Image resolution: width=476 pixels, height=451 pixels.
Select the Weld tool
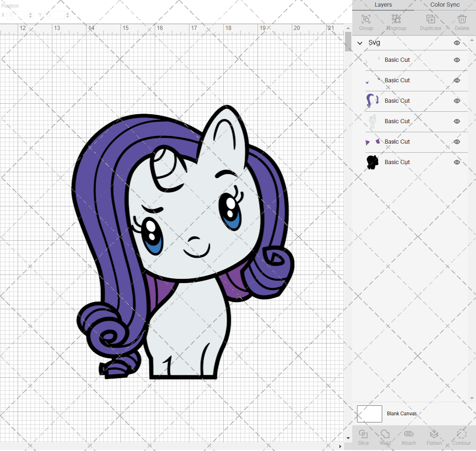[x=385, y=434]
